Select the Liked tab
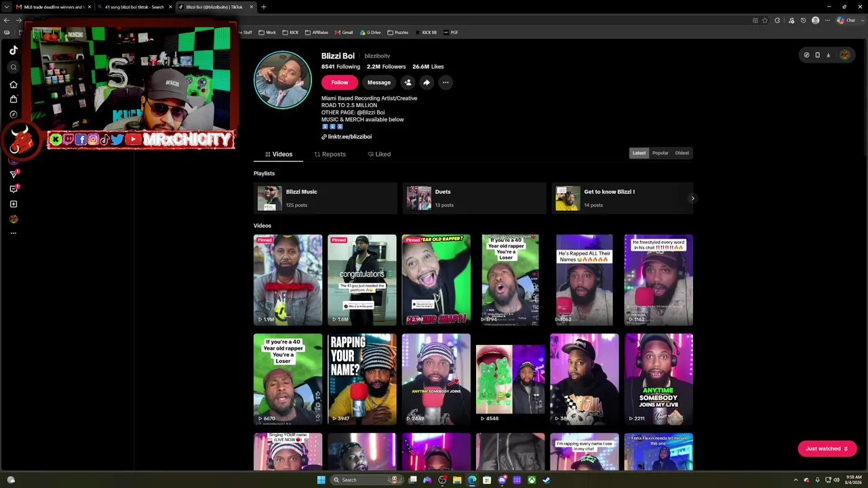868x488 pixels. (379, 154)
